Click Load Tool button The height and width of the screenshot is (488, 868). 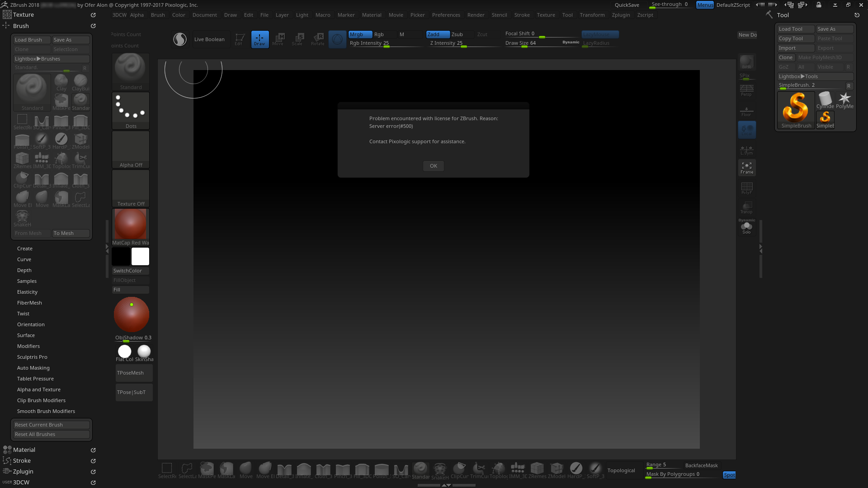[x=796, y=29]
